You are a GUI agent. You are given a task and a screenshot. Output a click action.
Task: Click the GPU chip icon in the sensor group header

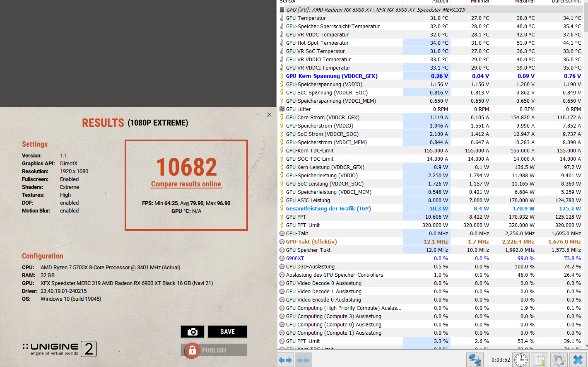coord(282,10)
